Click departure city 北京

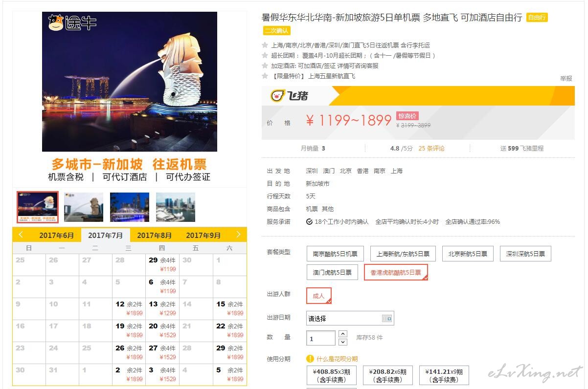(346, 171)
